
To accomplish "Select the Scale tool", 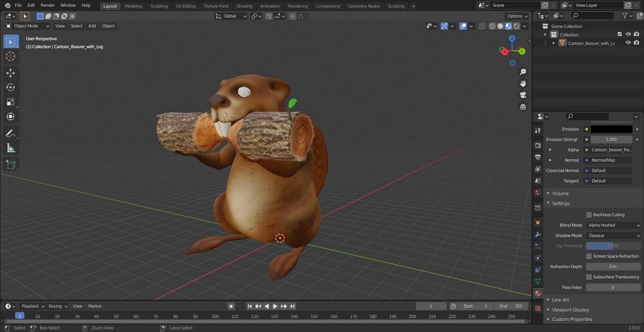I will [11, 102].
